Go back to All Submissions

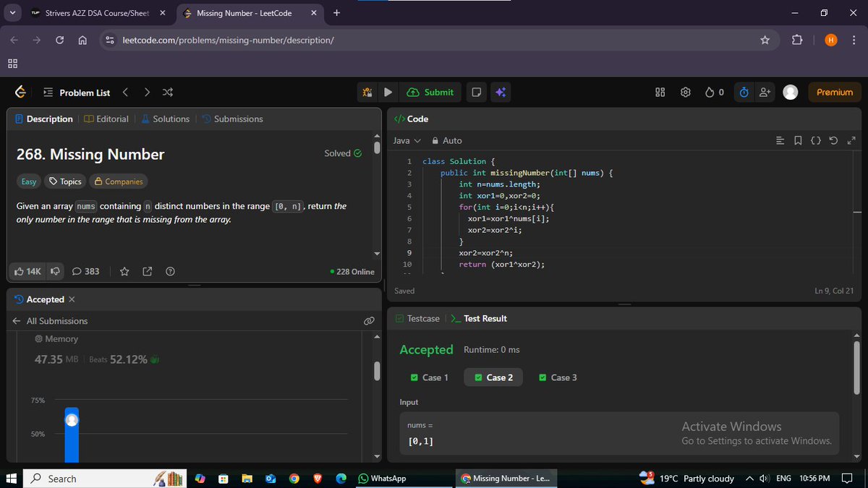click(50, 321)
